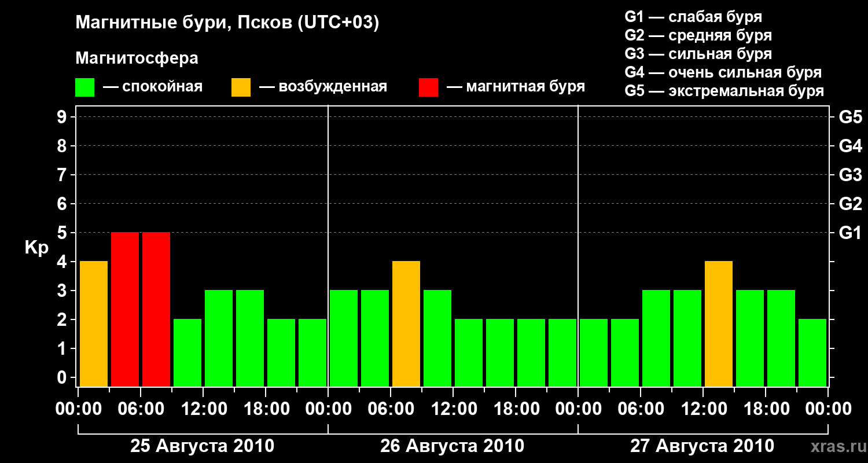Click the Kp axis value '5'
Image resolution: width=868 pixels, height=463 pixels.
[63, 233]
